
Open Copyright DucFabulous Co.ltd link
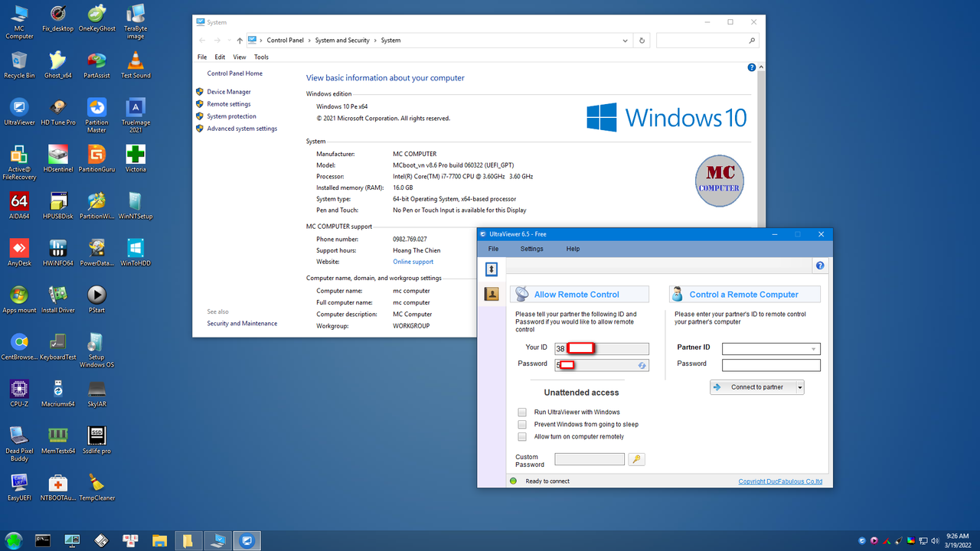pyautogui.click(x=780, y=481)
